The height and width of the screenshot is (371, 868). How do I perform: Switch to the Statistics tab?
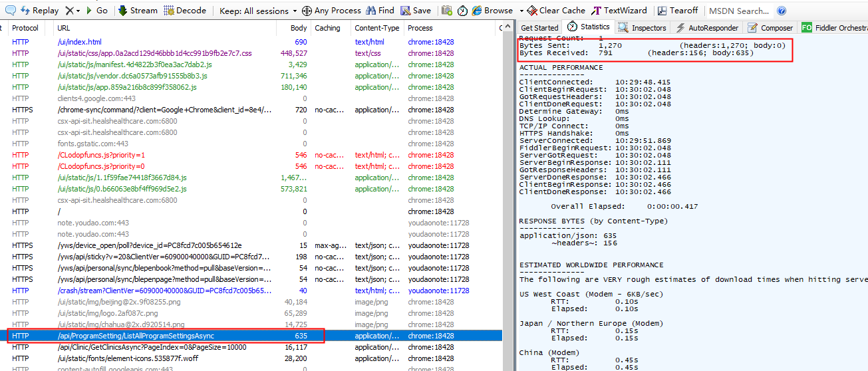tap(588, 27)
